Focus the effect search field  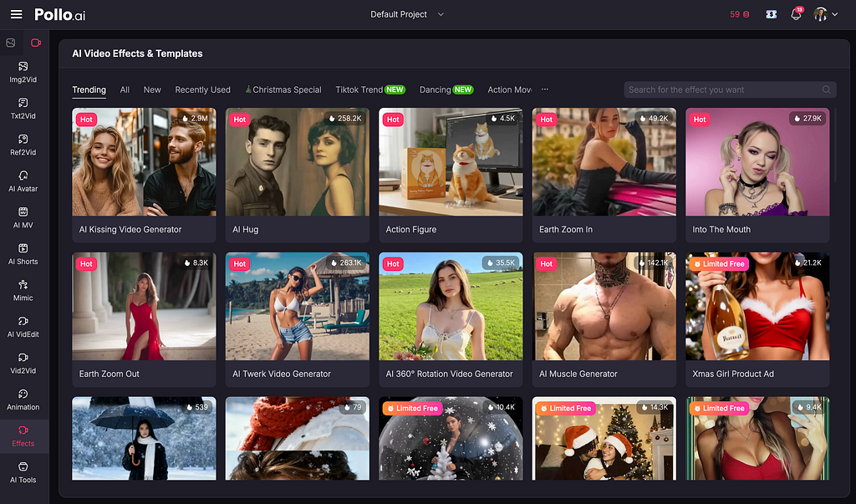pos(730,89)
